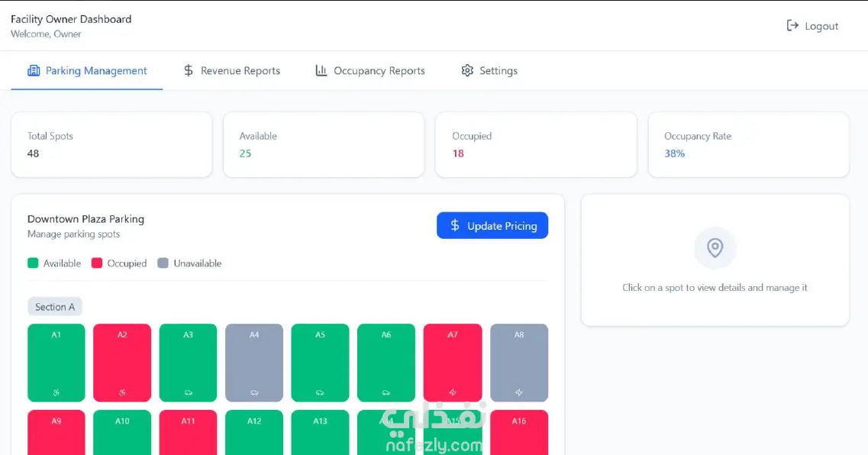Click the Facility Owner Dashboard title
Image resolution: width=868 pixels, height=455 pixels.
point(71,19)
